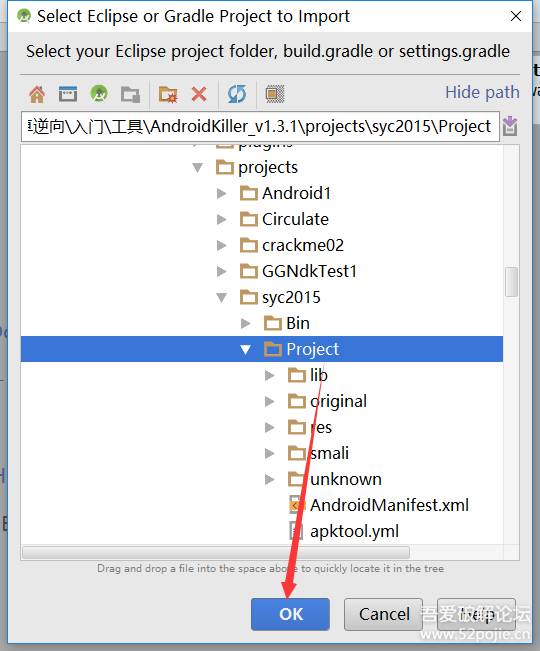Expand the Bin folder
Screen dimensions: 540x651
(246, 323)
